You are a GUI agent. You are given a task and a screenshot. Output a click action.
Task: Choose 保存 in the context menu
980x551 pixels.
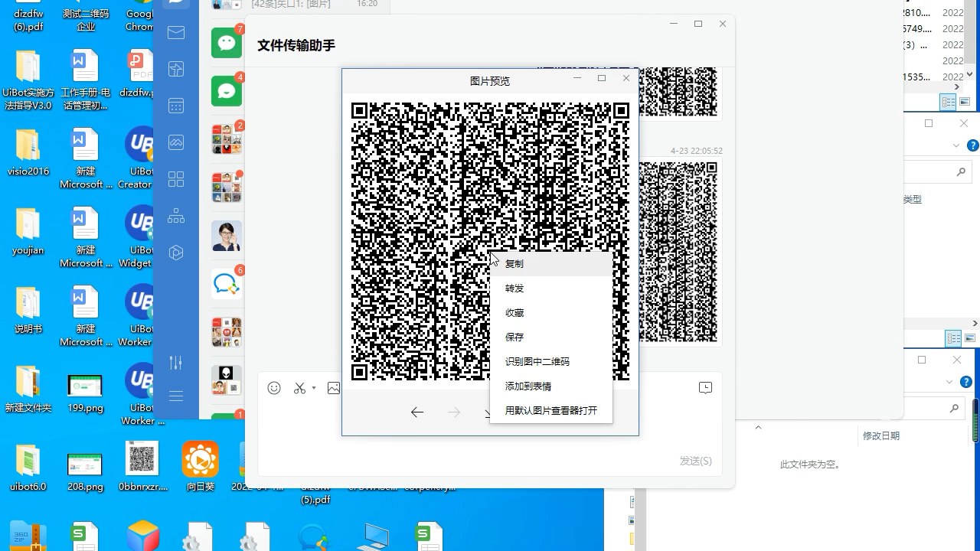pos(551,337)
